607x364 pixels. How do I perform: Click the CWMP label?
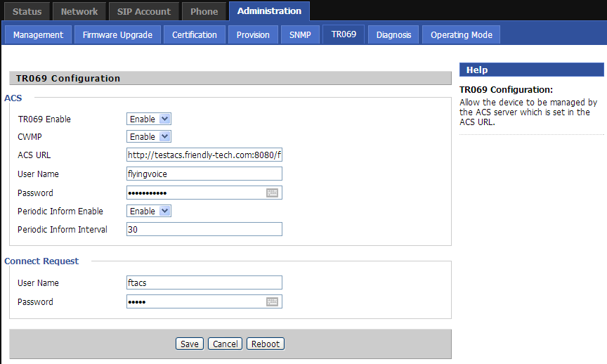coord(30,137)
